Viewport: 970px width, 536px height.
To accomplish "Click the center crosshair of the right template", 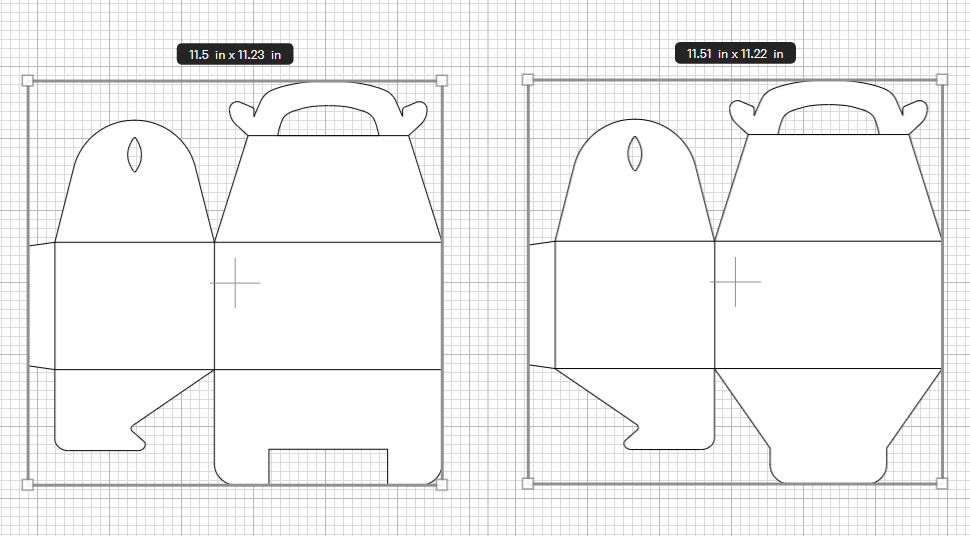I will [x=735, y=282].
